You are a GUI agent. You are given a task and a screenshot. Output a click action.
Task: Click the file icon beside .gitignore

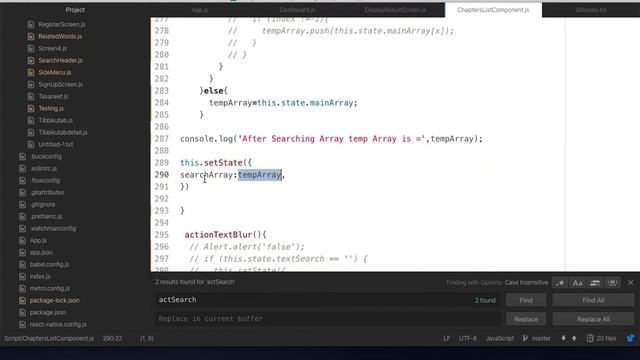point(22,204)
